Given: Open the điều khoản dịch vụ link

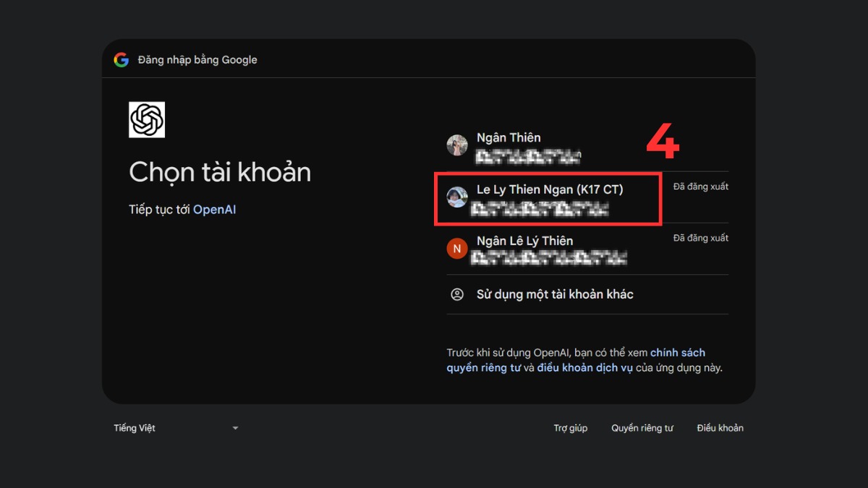Looking at the screenshot, I should 585,368.
